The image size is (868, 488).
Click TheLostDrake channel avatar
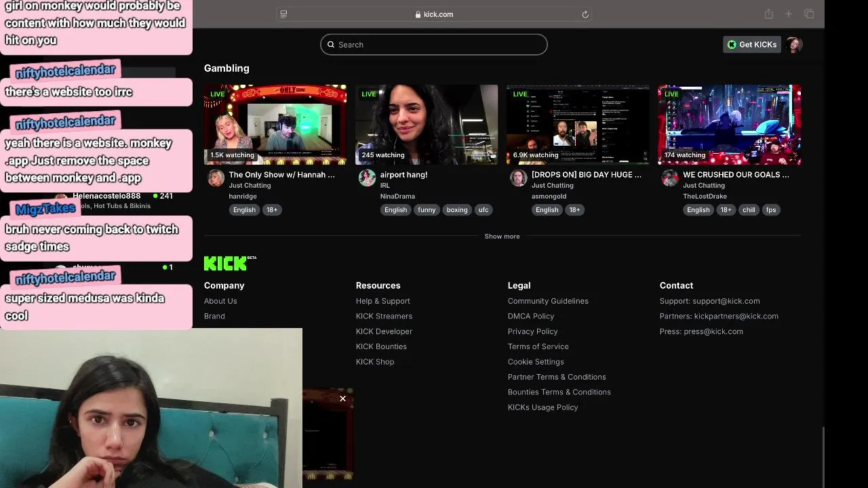[670, 178]
